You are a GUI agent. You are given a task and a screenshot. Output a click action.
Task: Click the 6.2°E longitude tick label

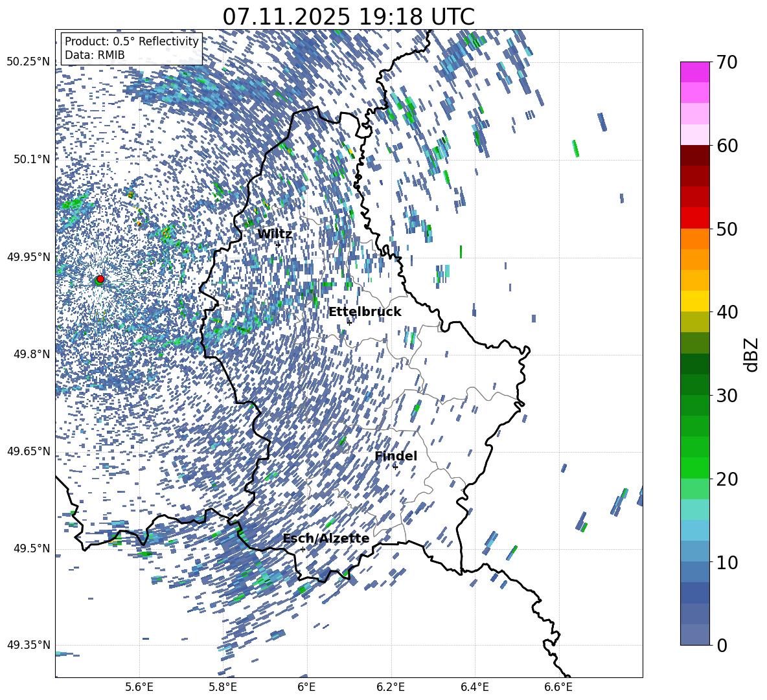pyautogui.click(x=391, y=686)
